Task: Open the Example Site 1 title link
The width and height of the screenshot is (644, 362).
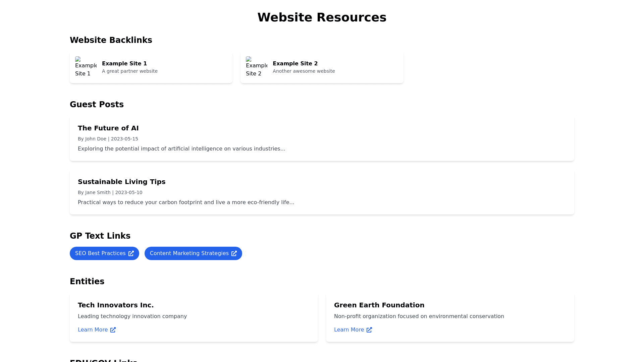Action: 124,64
